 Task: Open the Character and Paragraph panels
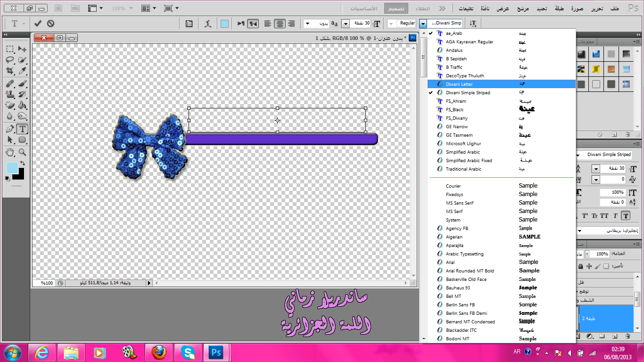[189, 24]
